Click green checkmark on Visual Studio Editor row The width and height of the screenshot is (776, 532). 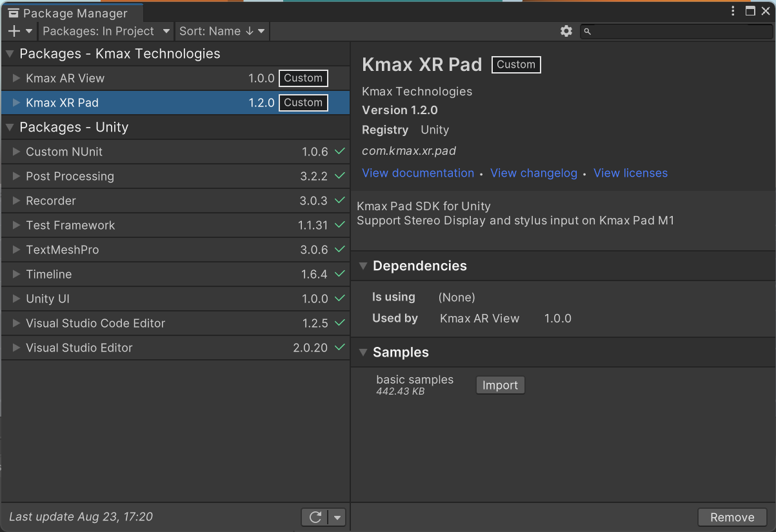pyautogui.click(x=340, y=348)
